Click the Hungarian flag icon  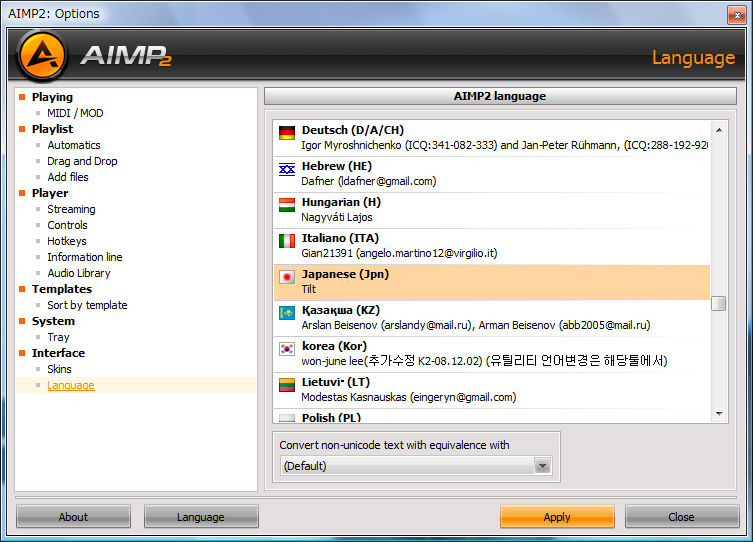click(x=287, y=205)
